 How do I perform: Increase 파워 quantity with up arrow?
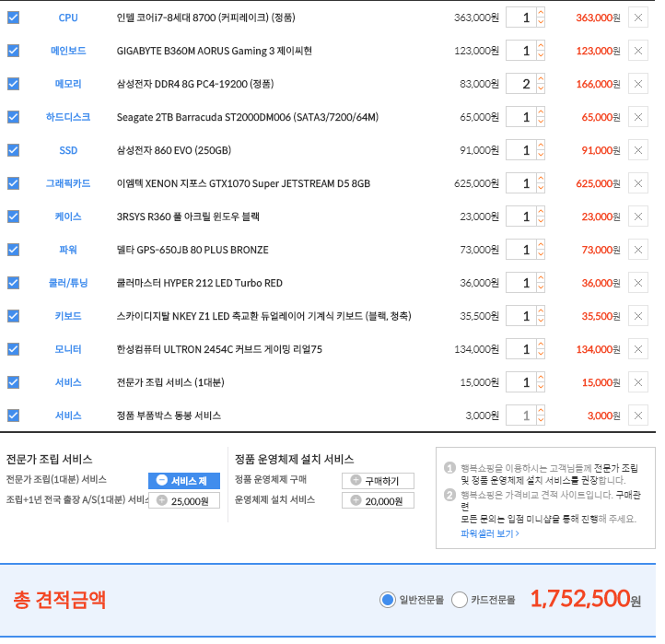[x=541, y=245]
